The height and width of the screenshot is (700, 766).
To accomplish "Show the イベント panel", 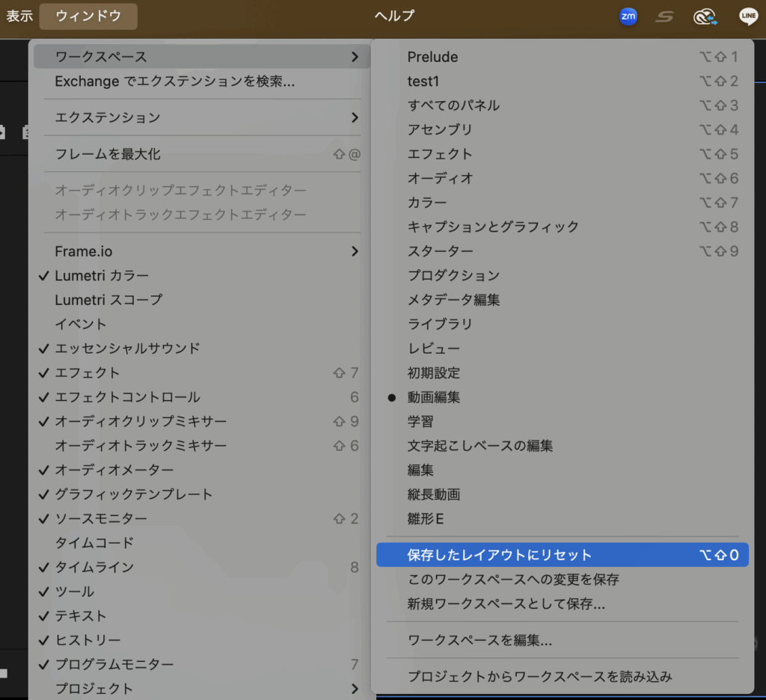I will [x=202, y=324].
